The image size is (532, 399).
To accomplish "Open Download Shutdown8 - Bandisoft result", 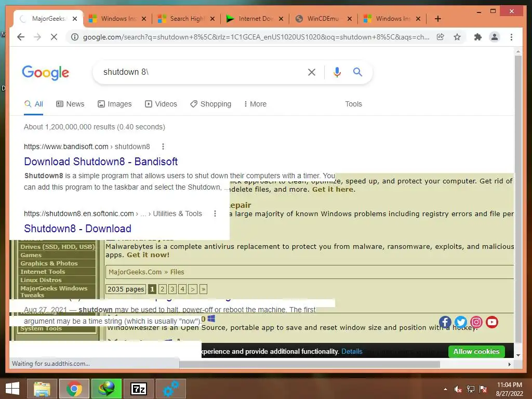I will click(x=101, y=162).
